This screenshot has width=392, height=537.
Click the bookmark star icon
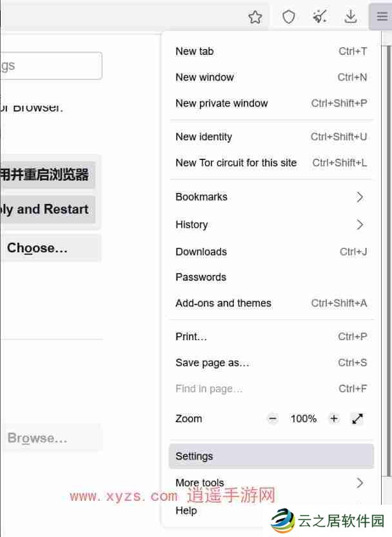click(255, 17)
